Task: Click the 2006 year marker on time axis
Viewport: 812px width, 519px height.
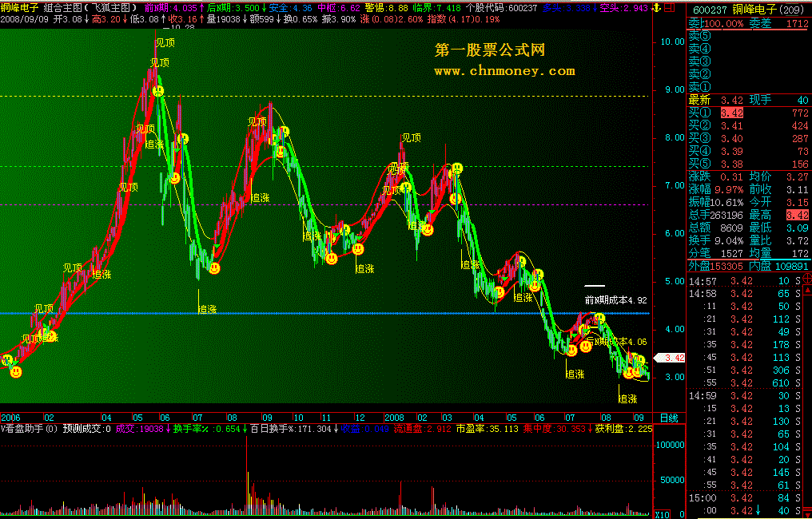Action: pyautogui.click(x=11, y=418)
